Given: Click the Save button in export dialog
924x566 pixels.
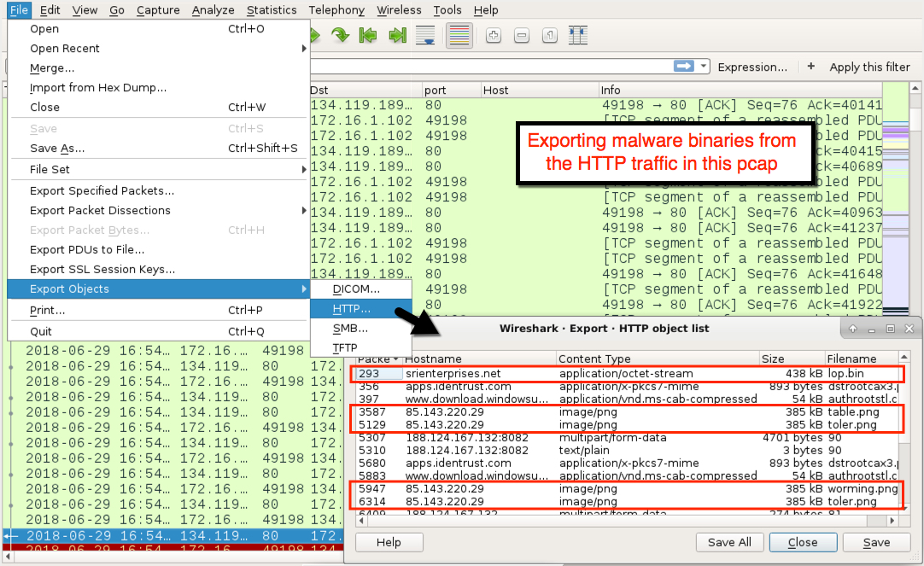Looking at the screenshot, I should (876, 542).
